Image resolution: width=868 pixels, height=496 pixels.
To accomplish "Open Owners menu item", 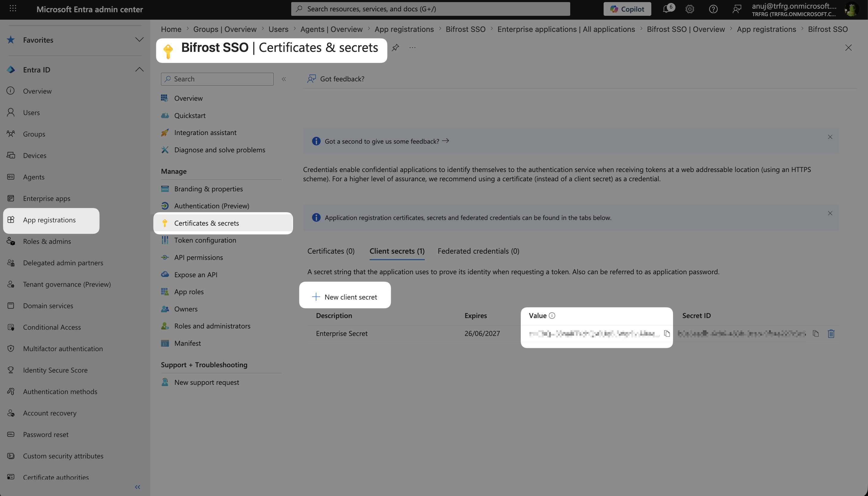I will pos(186,309).
